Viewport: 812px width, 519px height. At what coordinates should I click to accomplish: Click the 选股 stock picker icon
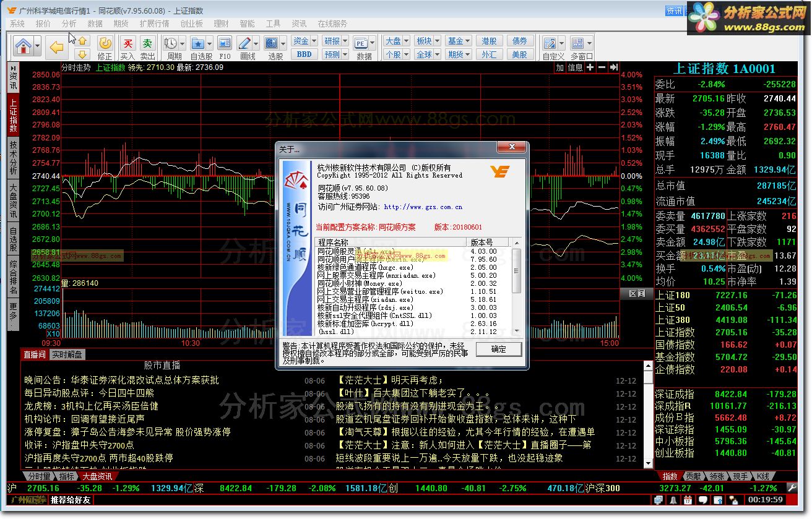271,43
